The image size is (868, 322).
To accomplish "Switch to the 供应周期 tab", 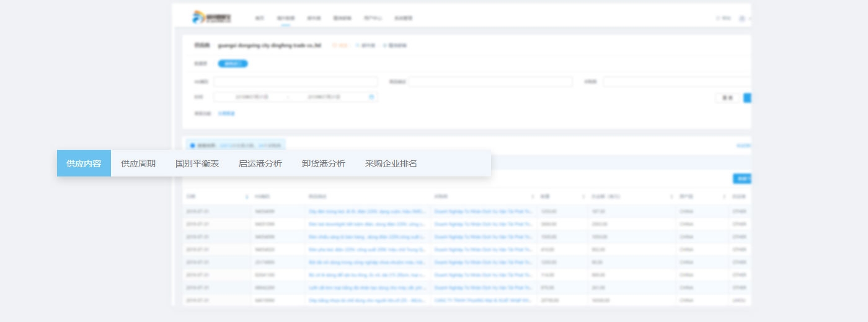I will click(x=138, y=163).
